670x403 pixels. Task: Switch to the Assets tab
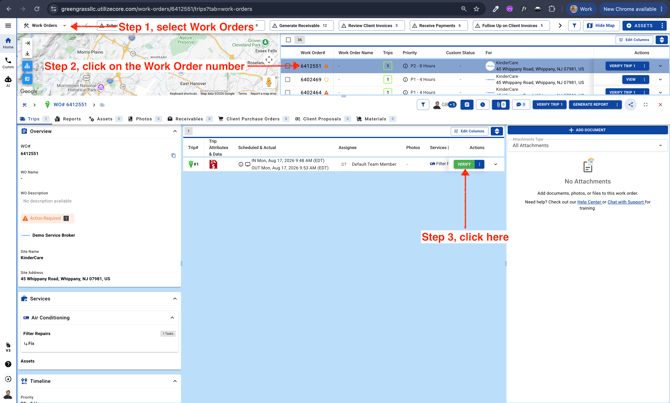[x=106, y=119]
